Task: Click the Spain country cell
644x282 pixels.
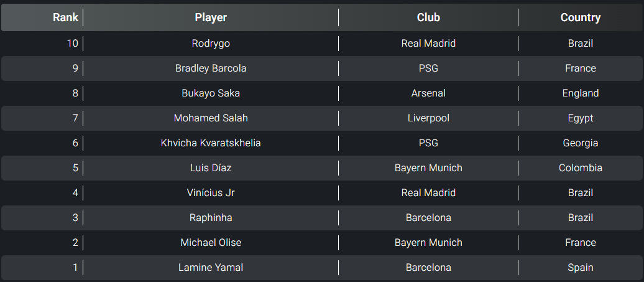Action: 580,268
